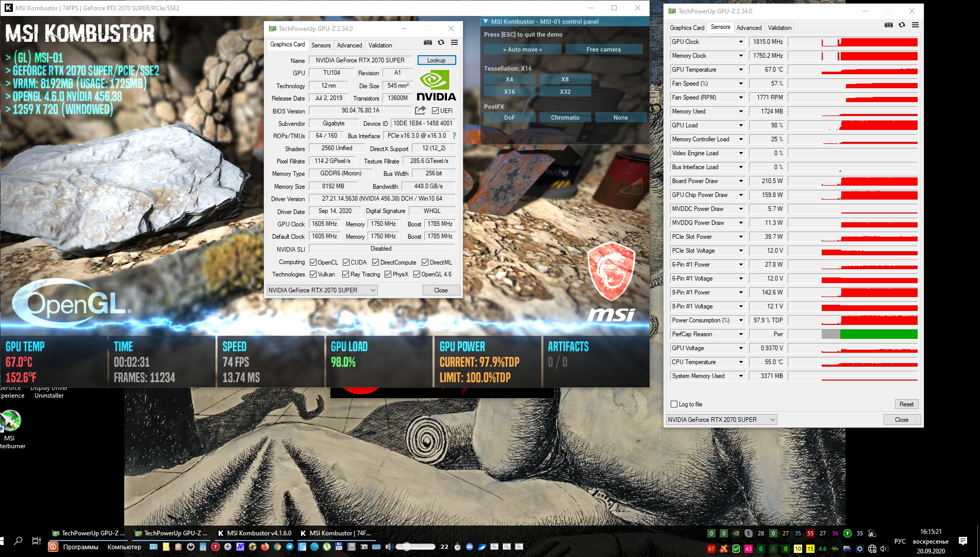The height and width of the screenshot is (557, 980).
Task: Click the screenshot camera icon in Sensors window
Action: [888, 25]
